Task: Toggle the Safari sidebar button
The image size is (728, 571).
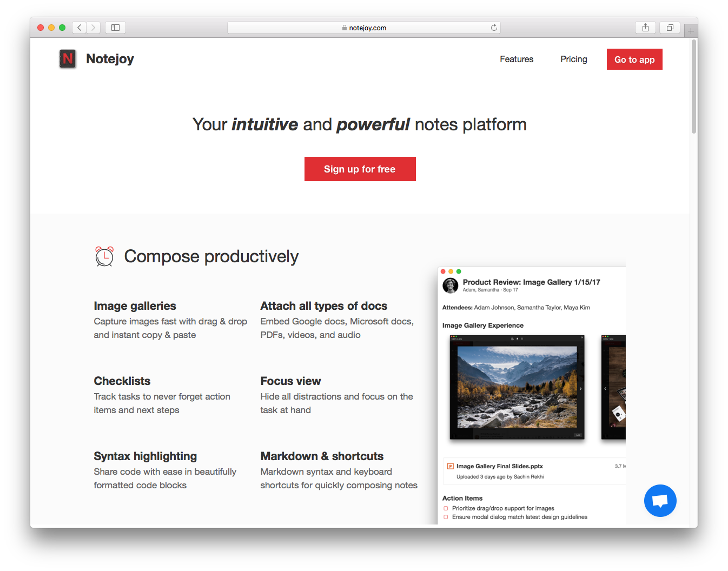Action: click(x=115, y=28)
